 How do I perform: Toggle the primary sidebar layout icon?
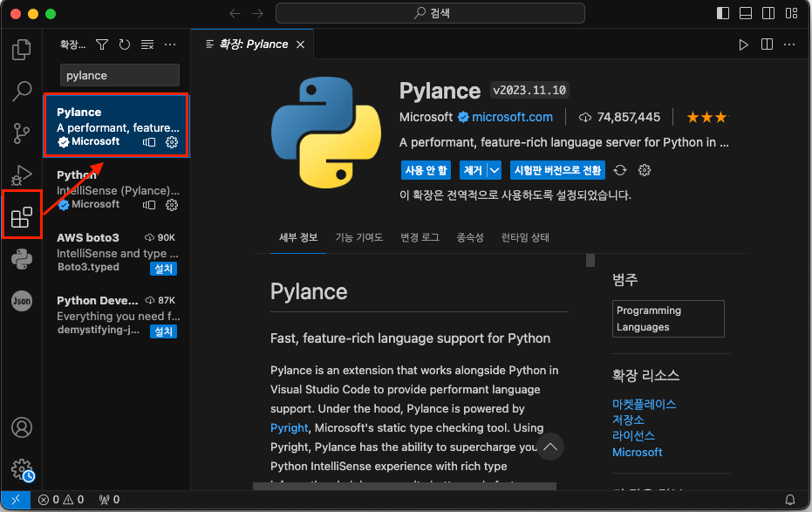[x=723, y=13]
